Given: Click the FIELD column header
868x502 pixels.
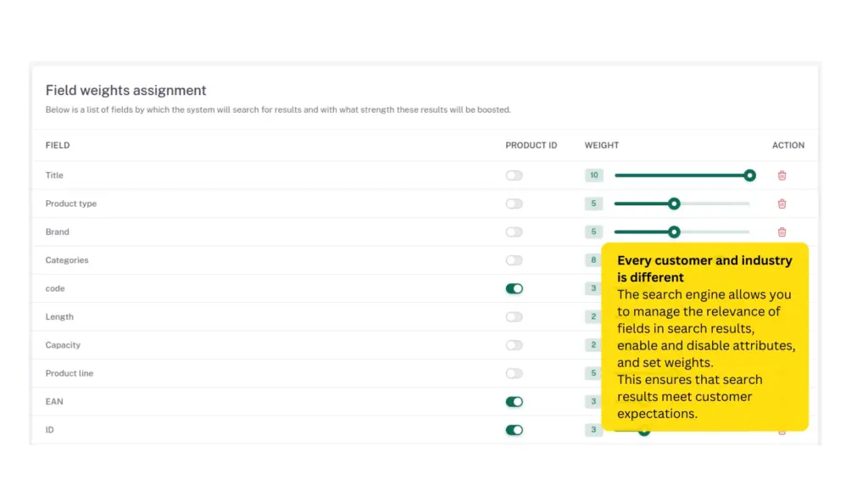Looking at the screenshot, I should click(x=58, y=145).
